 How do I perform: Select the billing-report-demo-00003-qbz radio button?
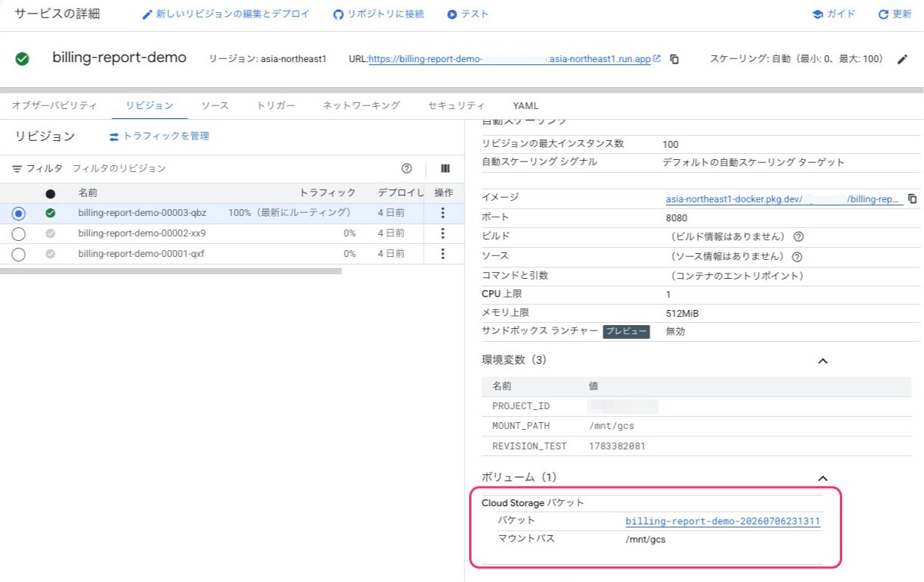point(19,214)
